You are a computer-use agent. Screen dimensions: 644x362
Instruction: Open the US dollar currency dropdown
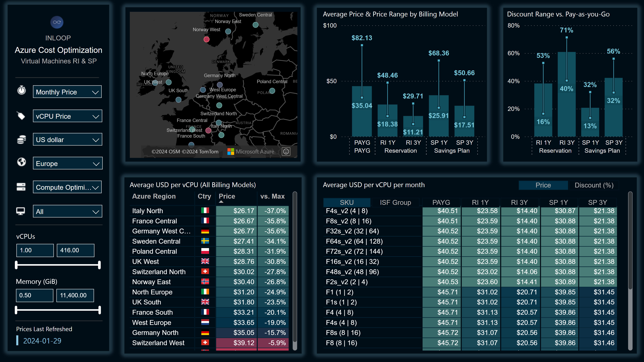(67, 139)
